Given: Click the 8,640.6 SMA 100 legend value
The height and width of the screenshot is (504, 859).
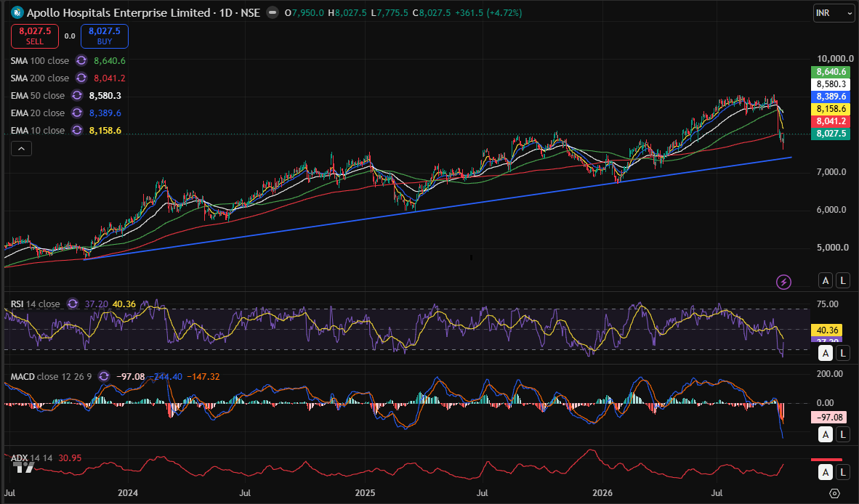Looking at the screenshot, I should point(110,61).
